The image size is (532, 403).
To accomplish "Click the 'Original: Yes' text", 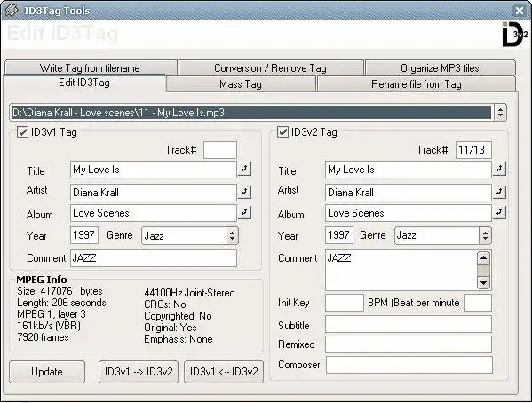I will pyautogui.click(x=171, y=328).
